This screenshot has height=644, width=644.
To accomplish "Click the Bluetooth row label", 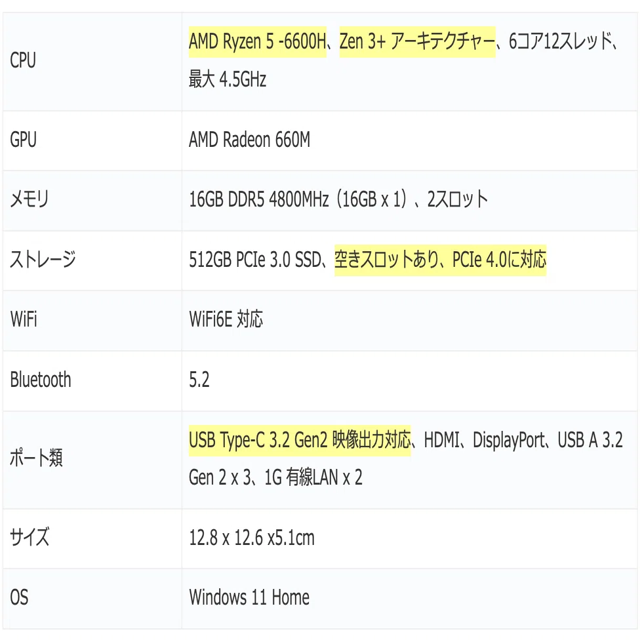I will [41, 380].
